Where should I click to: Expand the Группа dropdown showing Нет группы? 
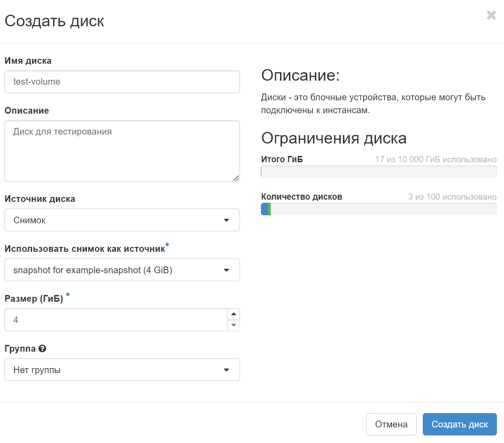coord(122,369)
